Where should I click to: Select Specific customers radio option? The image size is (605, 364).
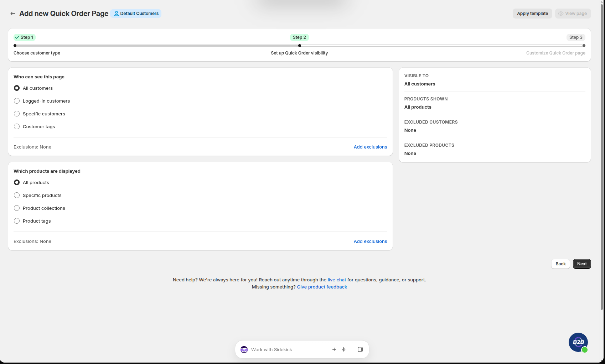click(x=17, y=114)
